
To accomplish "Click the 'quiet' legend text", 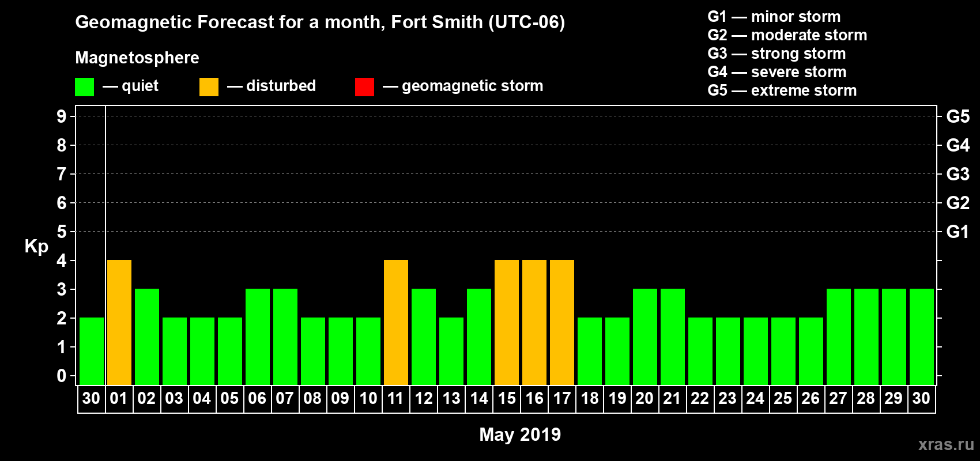I will [140, 86].
